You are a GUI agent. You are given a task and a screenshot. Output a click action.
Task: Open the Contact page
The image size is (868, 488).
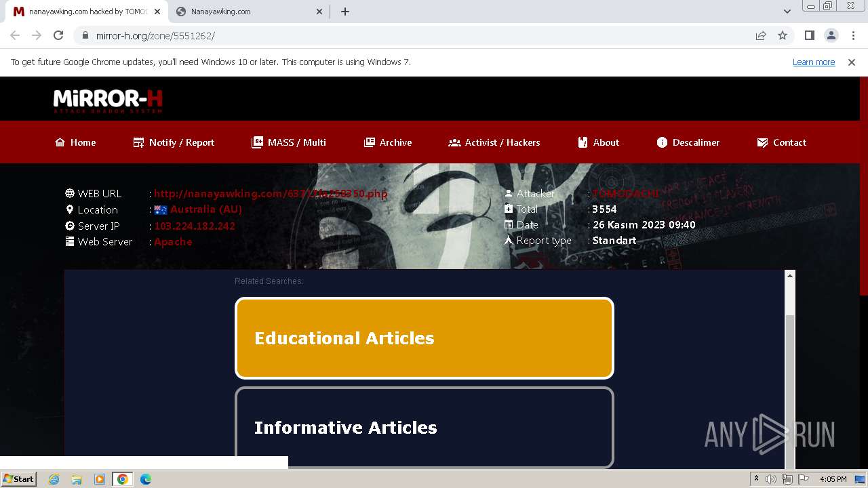tap(782, 142)
